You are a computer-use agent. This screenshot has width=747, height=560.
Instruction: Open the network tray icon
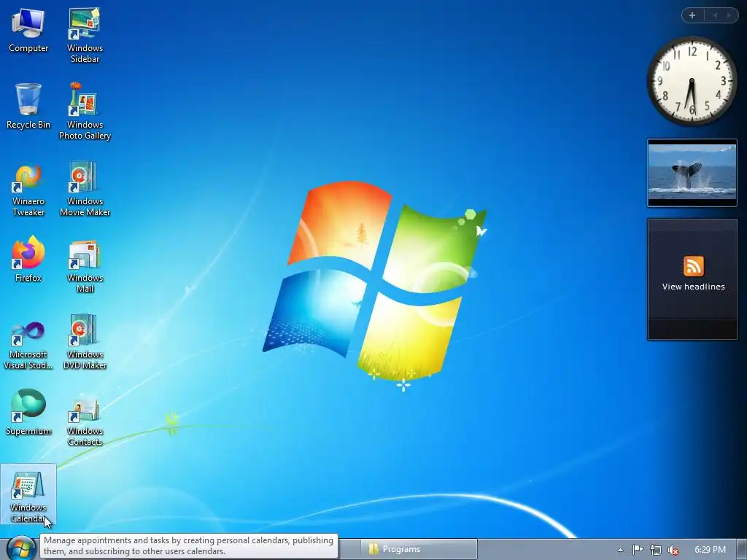(x=655, y=550)
